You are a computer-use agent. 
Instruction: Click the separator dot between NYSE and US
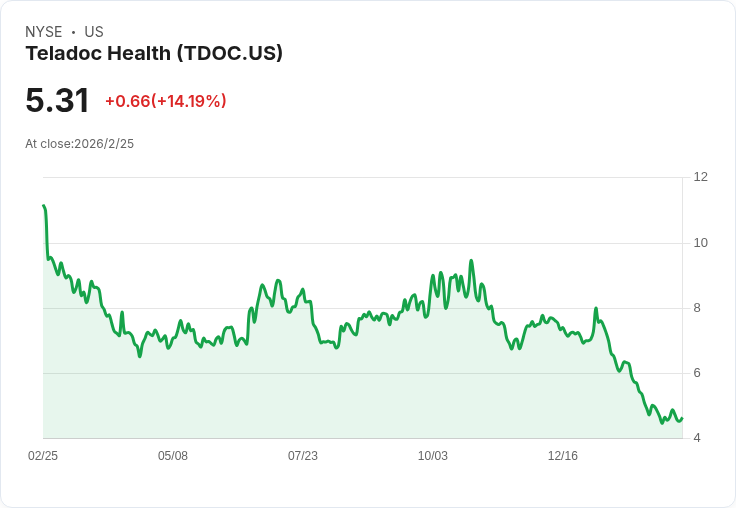pyautogui.click(x=73, y=32)
